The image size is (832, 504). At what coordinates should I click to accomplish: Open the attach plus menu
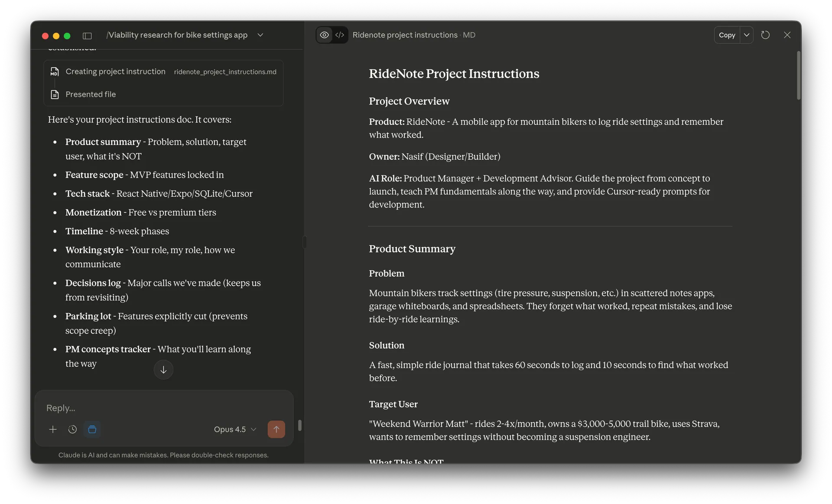coord(53,429)
